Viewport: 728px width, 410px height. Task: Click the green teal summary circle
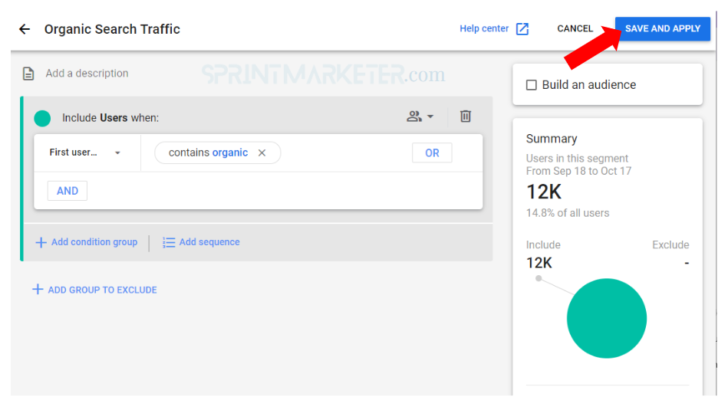[x=607, y=319]
